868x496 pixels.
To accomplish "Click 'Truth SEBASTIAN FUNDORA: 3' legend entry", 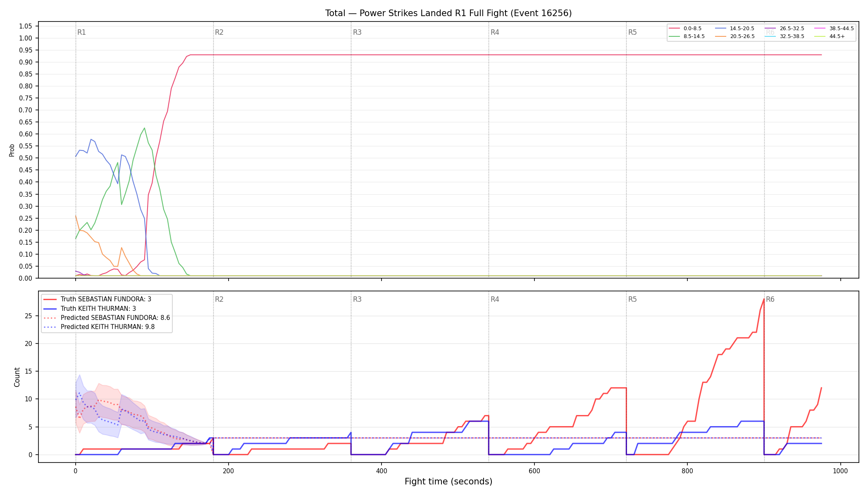I will [98, 299].
